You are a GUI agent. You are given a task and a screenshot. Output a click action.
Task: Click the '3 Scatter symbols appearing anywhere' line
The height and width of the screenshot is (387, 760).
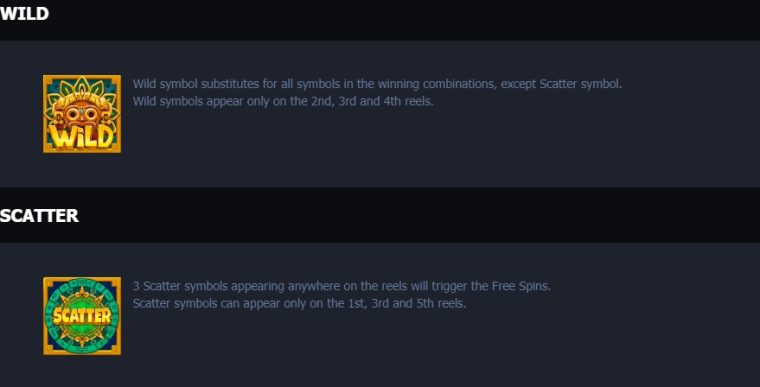tap(342, 286)
